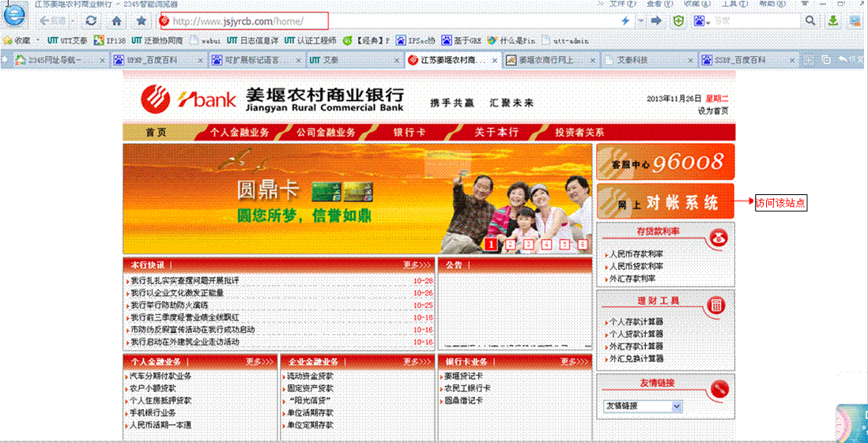The width and height of the screenshot is (868, 443).
Task: Open the 网上对帐系统 banner button
Action: pos(666,201)
